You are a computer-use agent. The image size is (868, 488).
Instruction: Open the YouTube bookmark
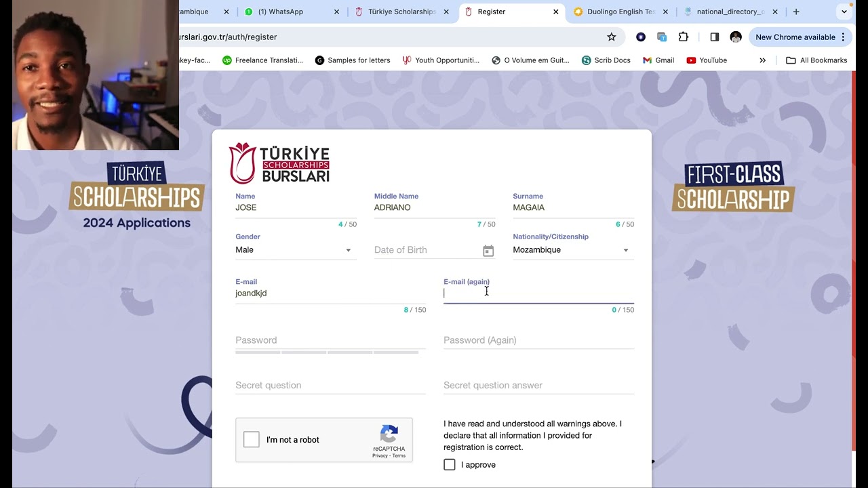tap(707, 60)
